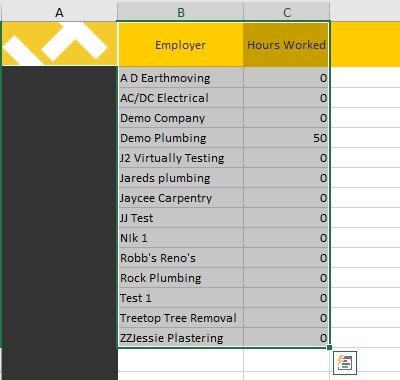Select column B header
The image size is (400, 380).
pos(180,13)
